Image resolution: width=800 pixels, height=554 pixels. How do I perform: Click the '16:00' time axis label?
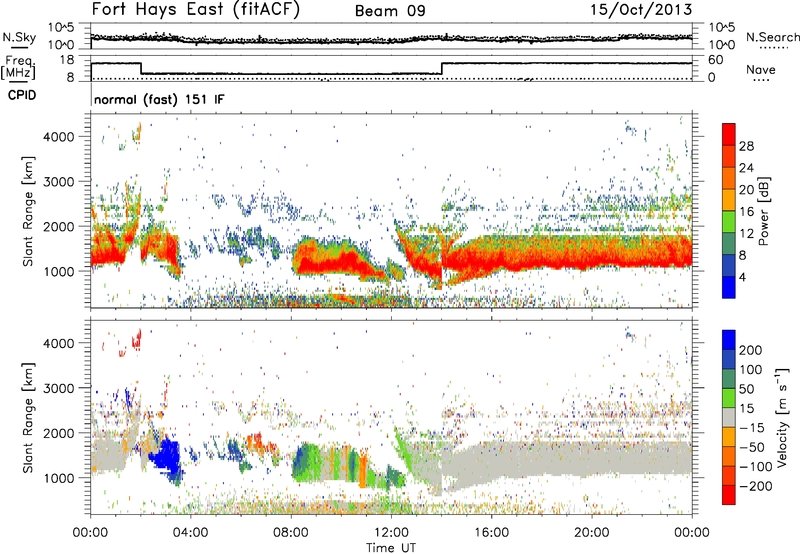(491, 533)
